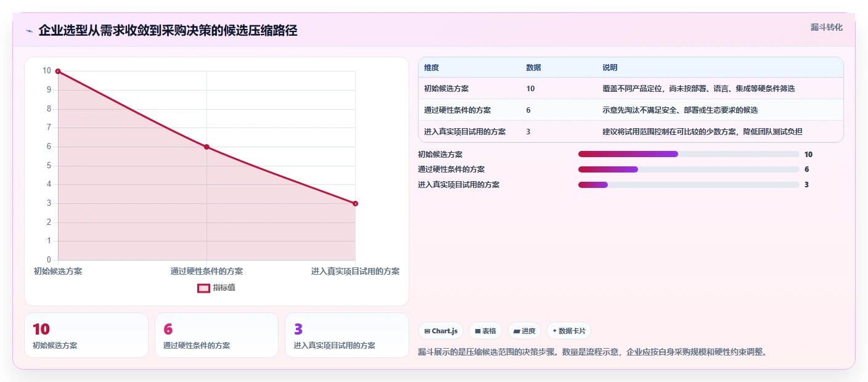Click the 通过硬性条件的方案 progress bar
This screenshot has height=382, width=868.
point(689,169)
